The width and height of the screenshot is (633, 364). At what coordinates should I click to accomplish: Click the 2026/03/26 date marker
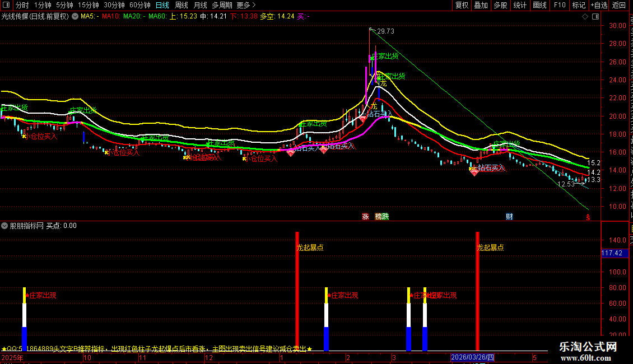click(x=472, y=357)
